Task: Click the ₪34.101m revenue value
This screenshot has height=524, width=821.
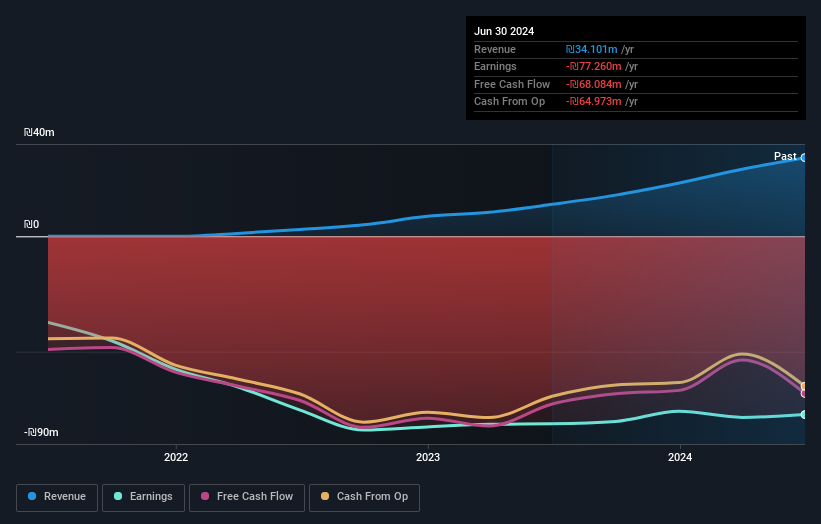Action: pos(591,49)
